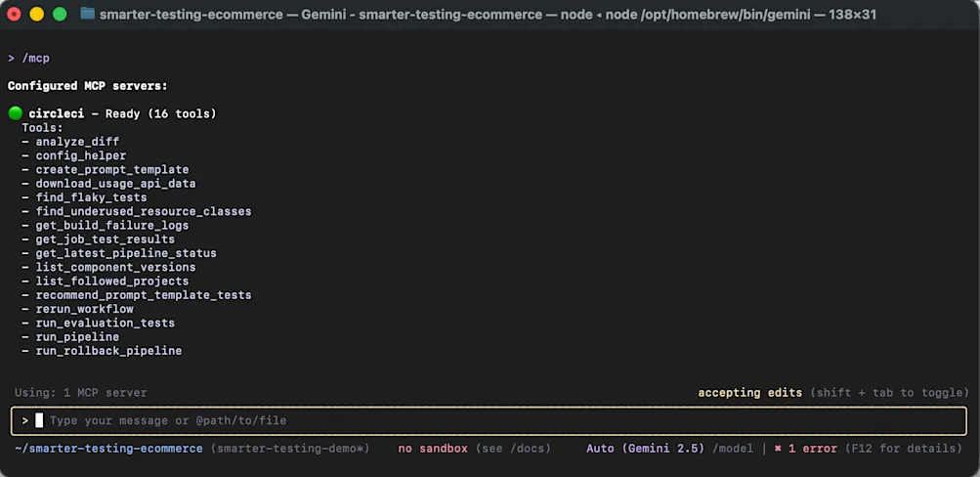Image resolution: width=980 pixels, height=477 pixels.
Task: Click the smarter-testing-demo branch name
Action: 290,449
